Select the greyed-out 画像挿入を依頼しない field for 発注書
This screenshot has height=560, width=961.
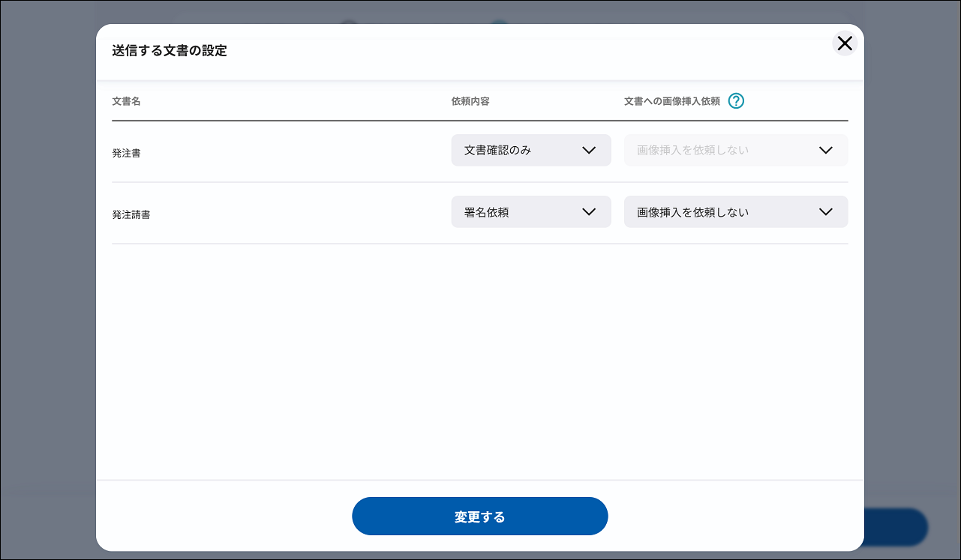[x=720, y=150]
